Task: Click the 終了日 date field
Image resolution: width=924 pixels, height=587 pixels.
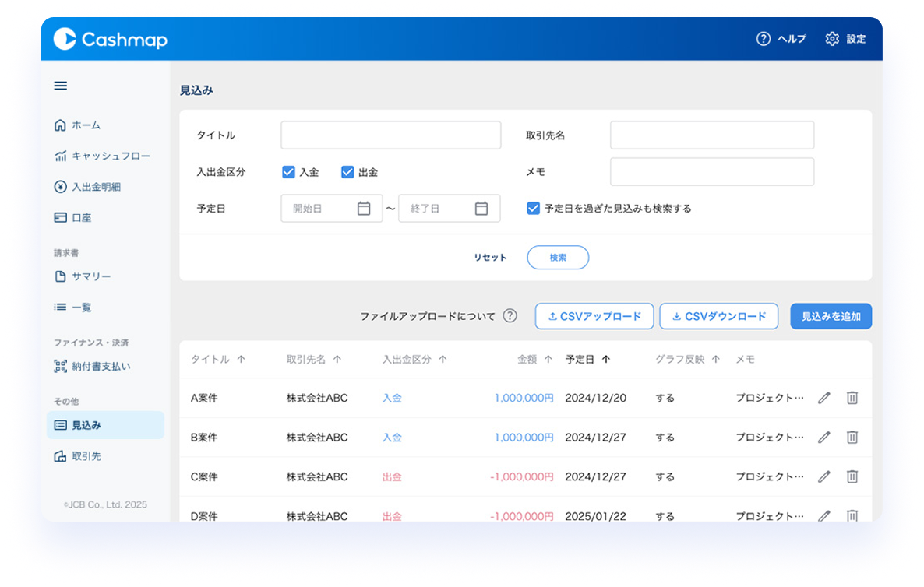Action: [x=449, y=209]
